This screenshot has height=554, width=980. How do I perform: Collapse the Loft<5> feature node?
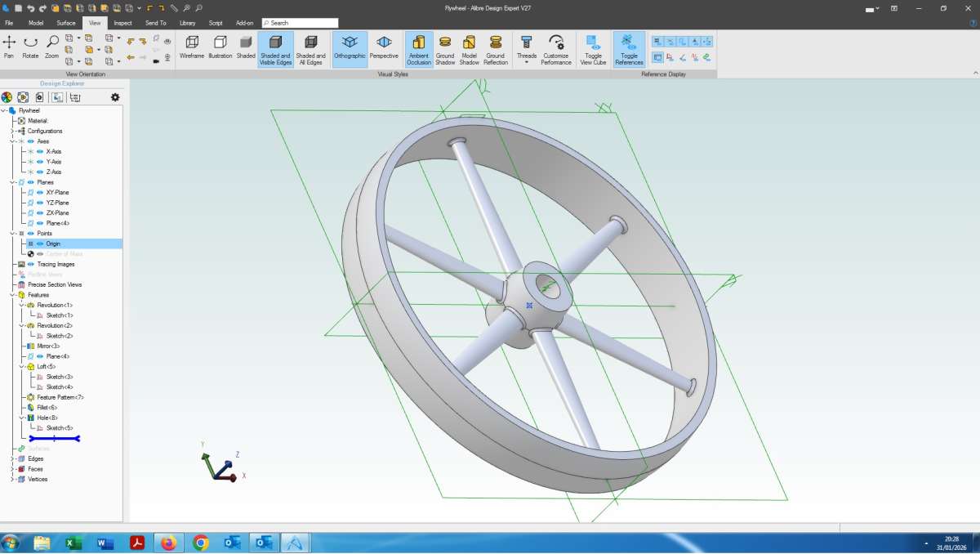[21, 367]
